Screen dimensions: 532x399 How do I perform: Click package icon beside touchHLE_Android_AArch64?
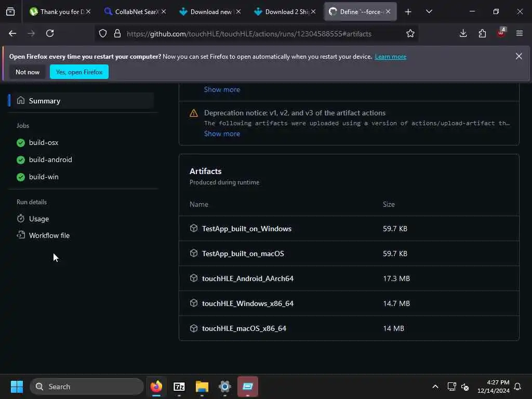pyautogui.click(x=194, y=278)
